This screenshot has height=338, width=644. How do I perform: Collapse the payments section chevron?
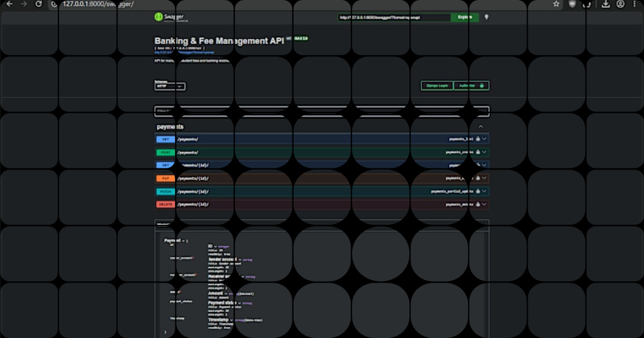pos(481,127)
